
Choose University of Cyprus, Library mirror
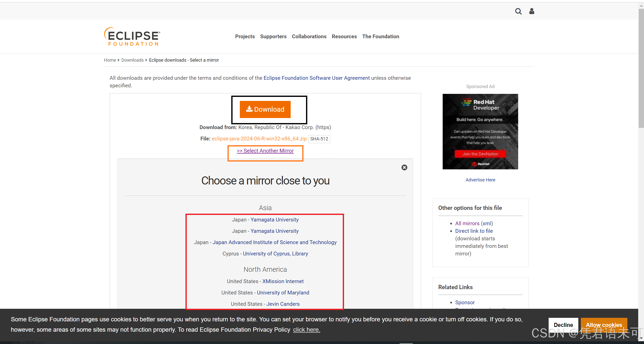275,254
